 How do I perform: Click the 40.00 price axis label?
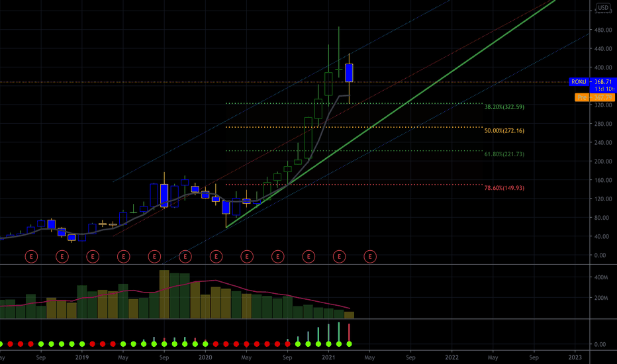click(x=603, y=236)
